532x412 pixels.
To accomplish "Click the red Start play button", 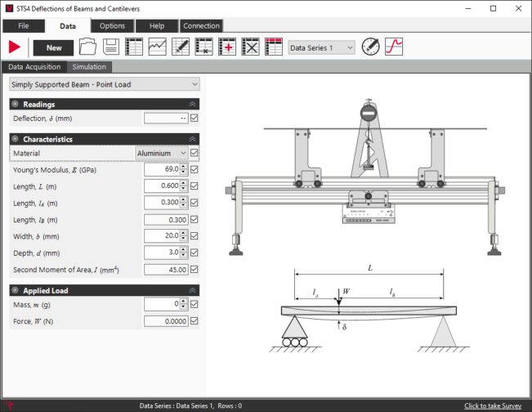I will pyautogui.click(x=15, y=47).
